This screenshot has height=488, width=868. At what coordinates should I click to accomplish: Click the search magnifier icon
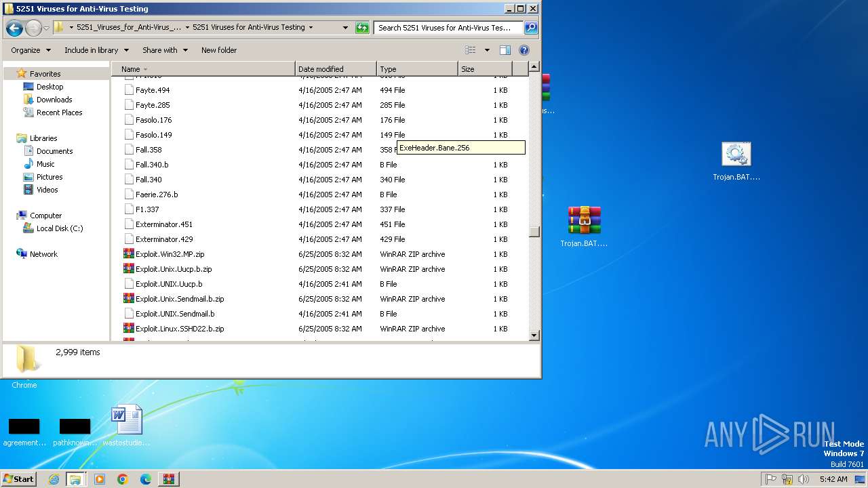pos(531,28)
